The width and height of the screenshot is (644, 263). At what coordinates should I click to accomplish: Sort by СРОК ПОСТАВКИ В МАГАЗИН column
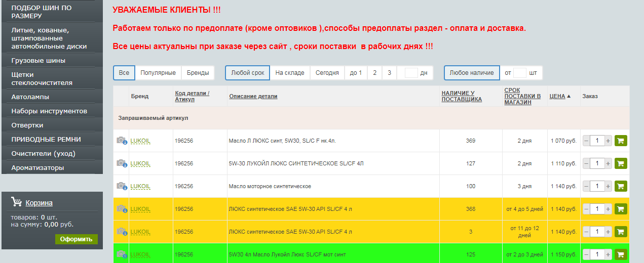point(522,96)
